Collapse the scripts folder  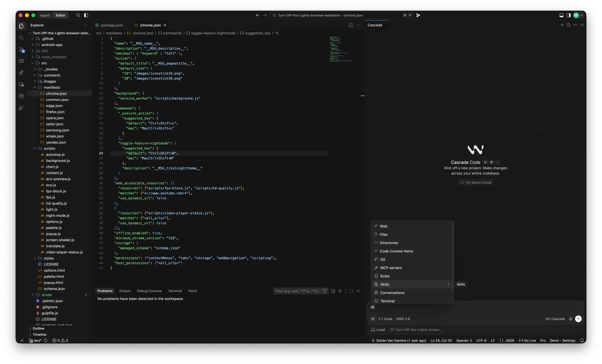click(49, 148)
